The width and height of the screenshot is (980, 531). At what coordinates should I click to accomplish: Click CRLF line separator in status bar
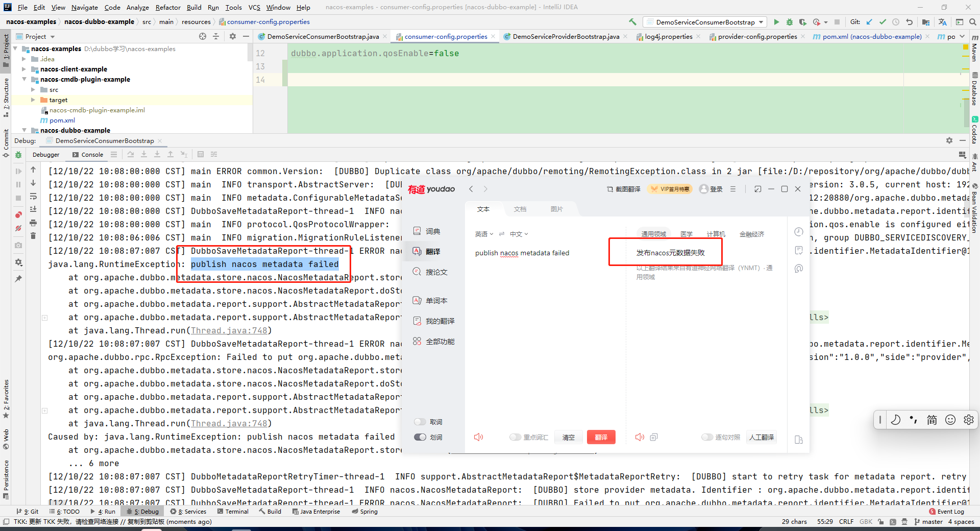846,521
